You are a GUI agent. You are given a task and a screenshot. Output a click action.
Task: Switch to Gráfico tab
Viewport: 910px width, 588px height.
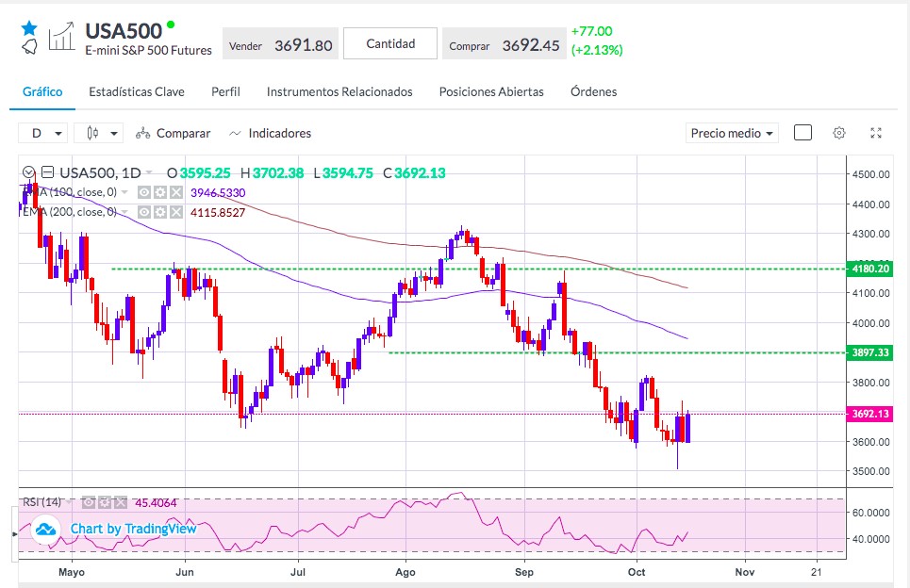pos(42,91)
